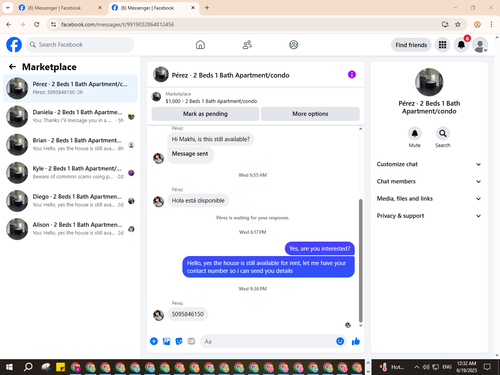Image resolution: width=500 pixels, height=375 pixels.
Task: Expand Media, files and links section
Action: (x=429, y=199)
